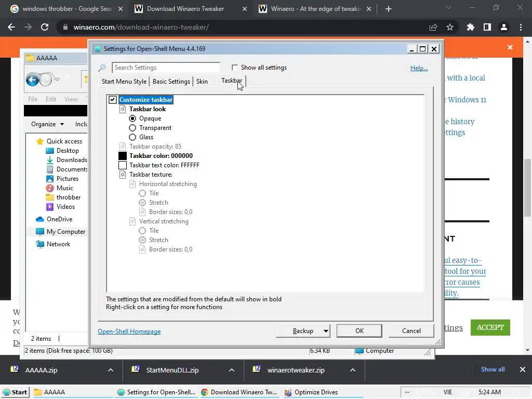Open Chrome three-dot menu
The width and height of the screenshot is (532, 399).
coord(521,27)
